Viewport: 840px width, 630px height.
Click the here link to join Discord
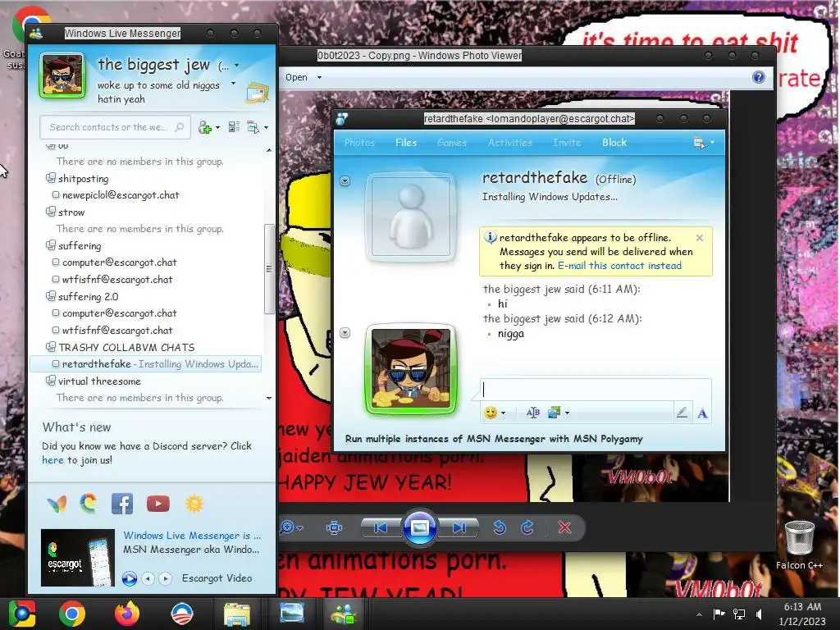52,460
